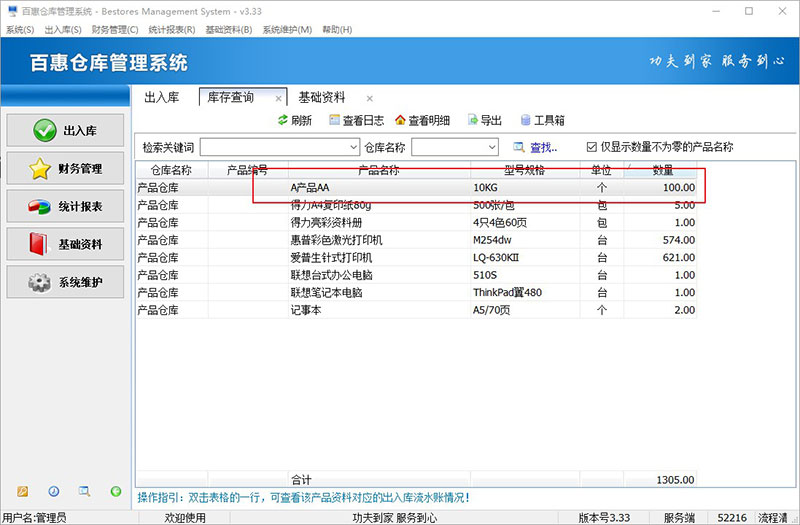Open the 统计报表(R) menu
Screen dimensions: 800x525
[172, 30]
